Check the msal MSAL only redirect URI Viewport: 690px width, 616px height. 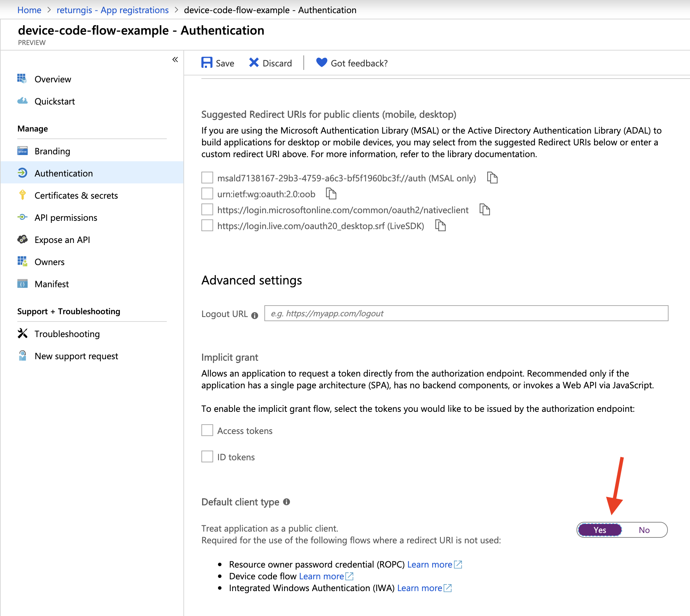[x=207, y=178]
